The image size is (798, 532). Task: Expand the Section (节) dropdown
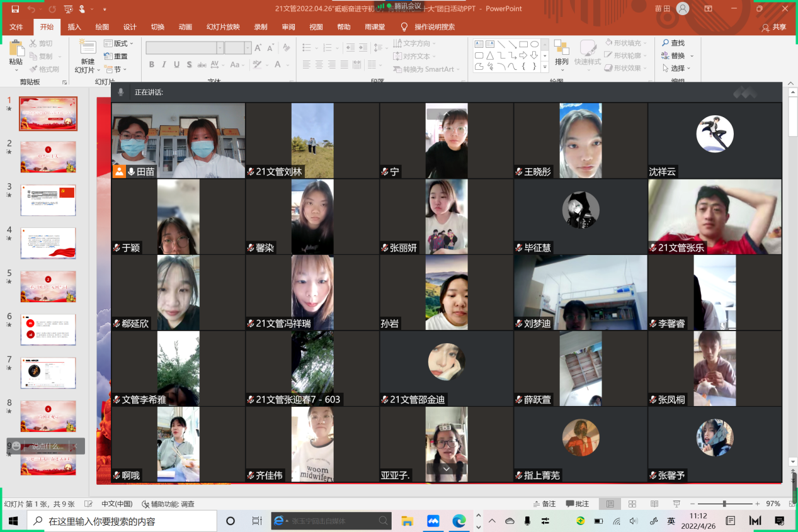[x=114, y=69]
